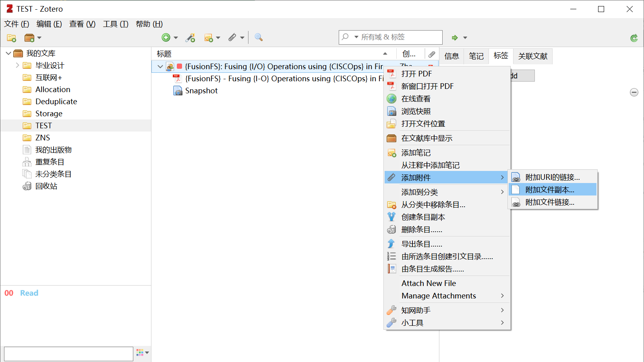
Task: Select 浏览快照 menu entry
Action: tap(447, 111)
